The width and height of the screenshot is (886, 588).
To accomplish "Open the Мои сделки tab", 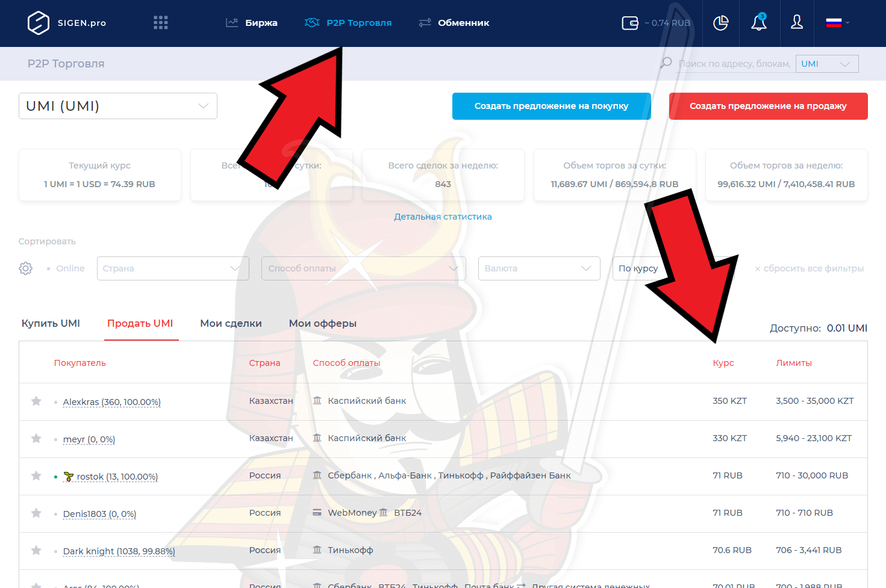I will (231, 323).
